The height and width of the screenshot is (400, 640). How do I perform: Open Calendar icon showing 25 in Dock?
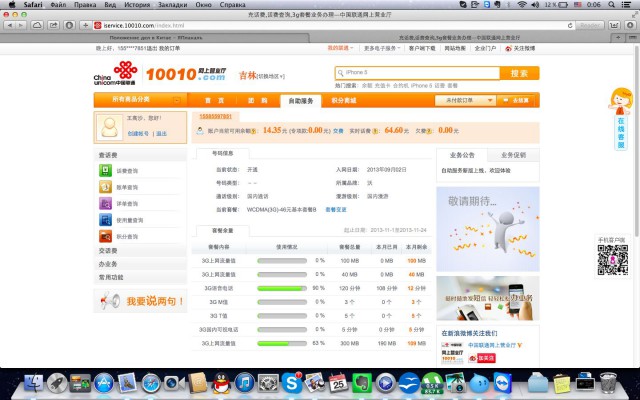338,383
